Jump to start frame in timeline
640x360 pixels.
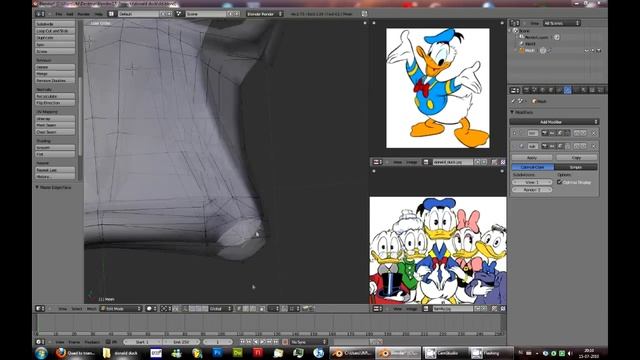click(x=242, y=342)
